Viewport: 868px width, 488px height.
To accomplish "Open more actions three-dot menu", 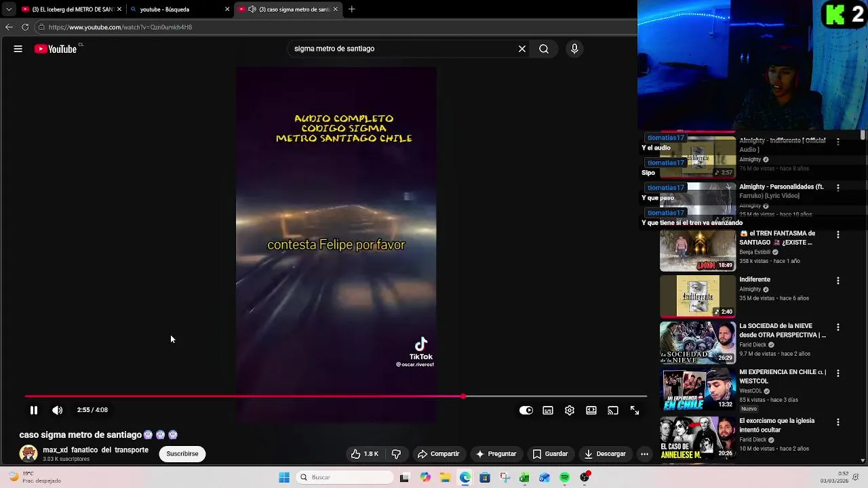I will click(x=645, y=454).
